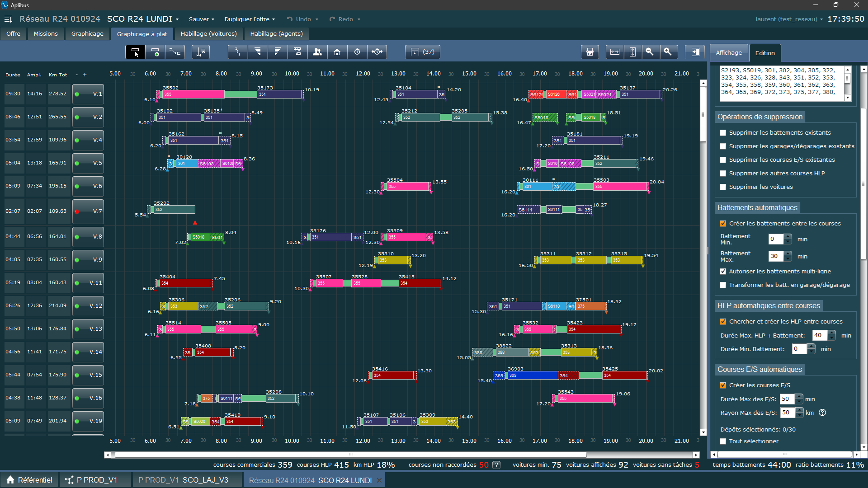Open the laurent (test_reseau) user dropdown

coord(789,19)
